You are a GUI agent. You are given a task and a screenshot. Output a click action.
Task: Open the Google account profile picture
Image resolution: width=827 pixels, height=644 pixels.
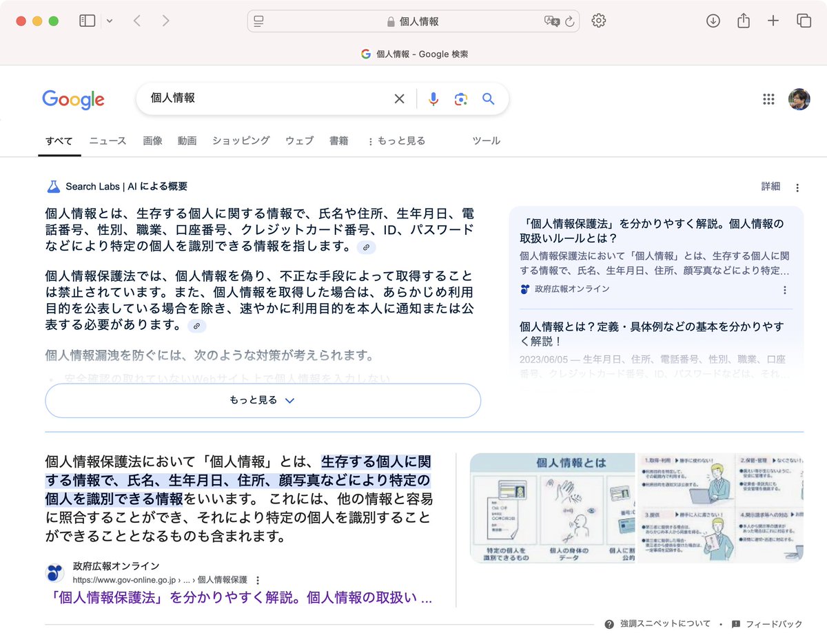[799, 99]
